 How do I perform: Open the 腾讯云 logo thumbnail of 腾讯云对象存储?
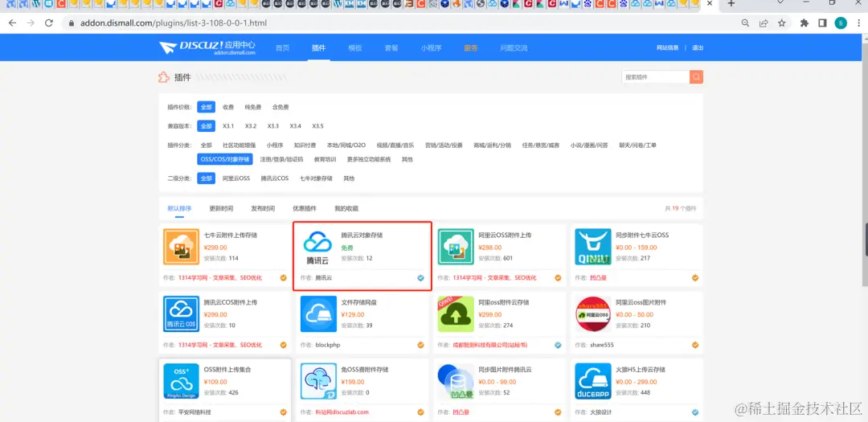[x=318, y=247]
